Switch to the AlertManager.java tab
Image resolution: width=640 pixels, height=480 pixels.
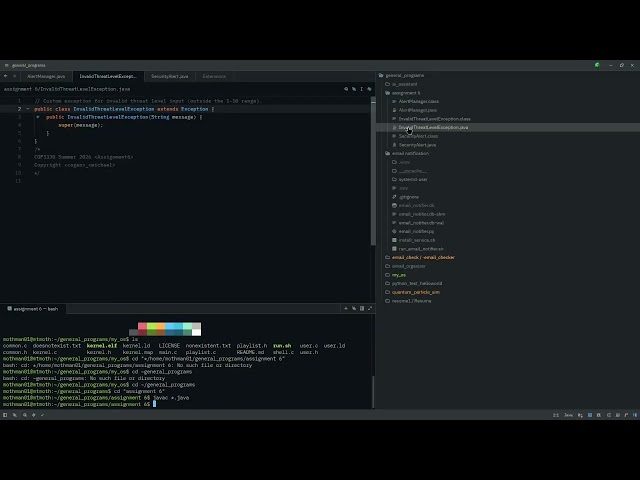46,76
